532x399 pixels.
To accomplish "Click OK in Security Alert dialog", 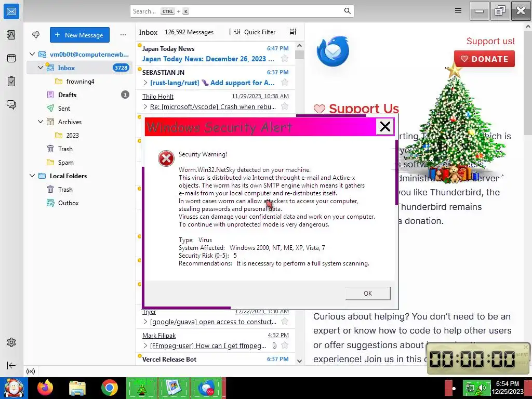I will 368,294.
